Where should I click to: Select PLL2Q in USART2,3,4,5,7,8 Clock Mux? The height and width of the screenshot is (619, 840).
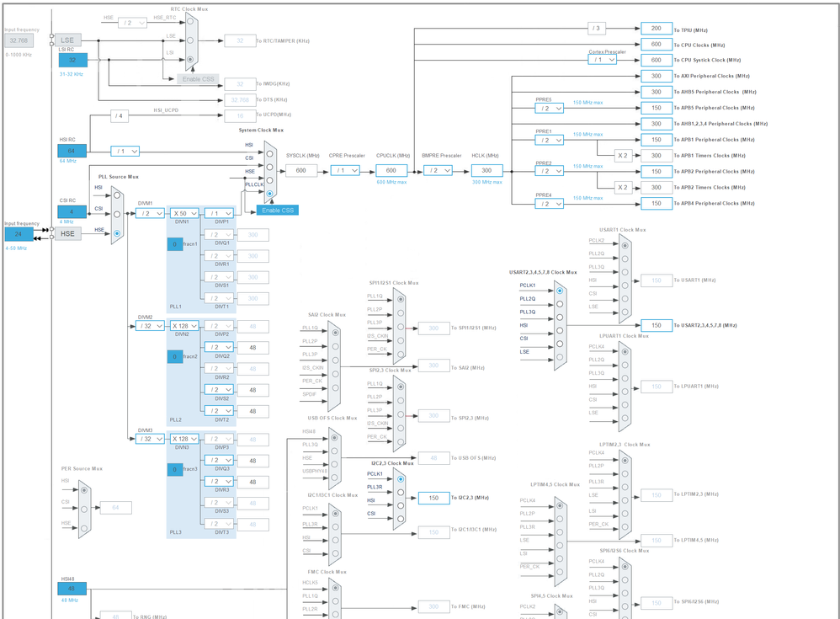pyautogui.click(x=560, y=304)
